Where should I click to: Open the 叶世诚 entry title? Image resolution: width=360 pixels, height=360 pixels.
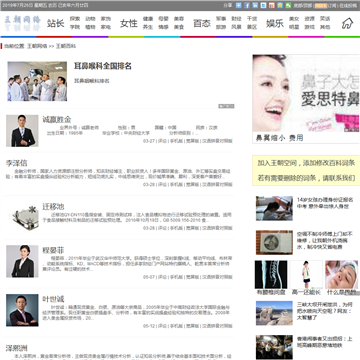[53, 299]
